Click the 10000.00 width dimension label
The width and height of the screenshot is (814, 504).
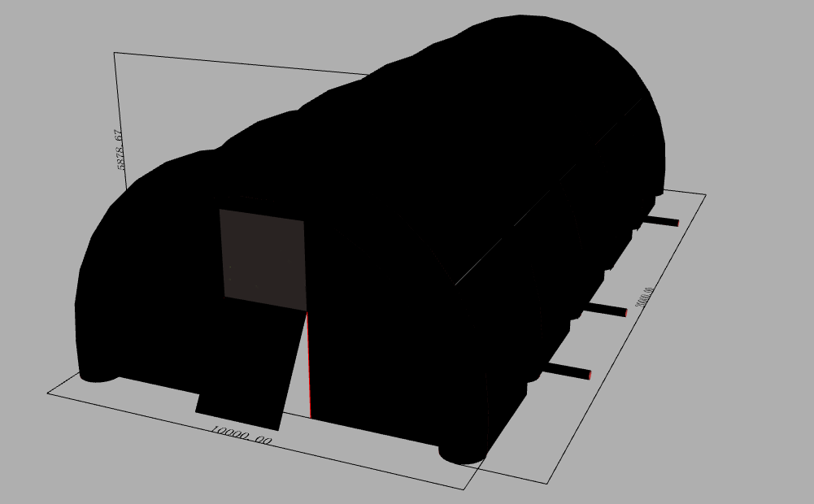(241, 435)
